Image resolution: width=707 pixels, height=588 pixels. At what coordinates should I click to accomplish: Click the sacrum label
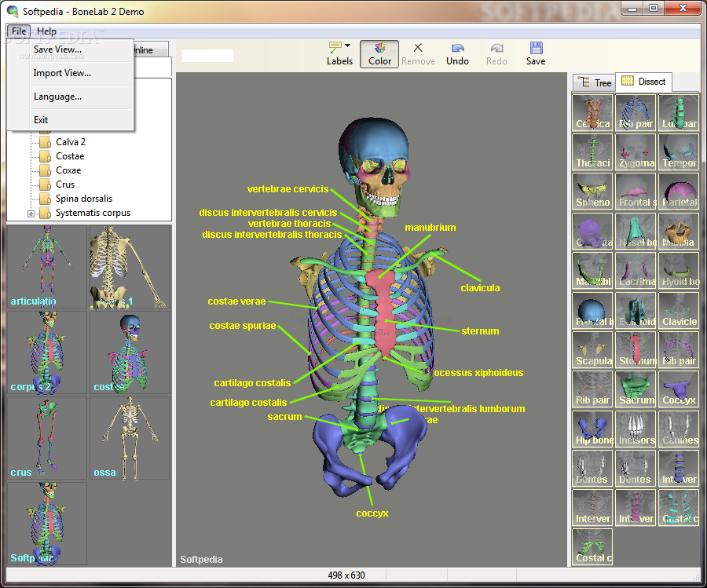click(x=284, y=417)
